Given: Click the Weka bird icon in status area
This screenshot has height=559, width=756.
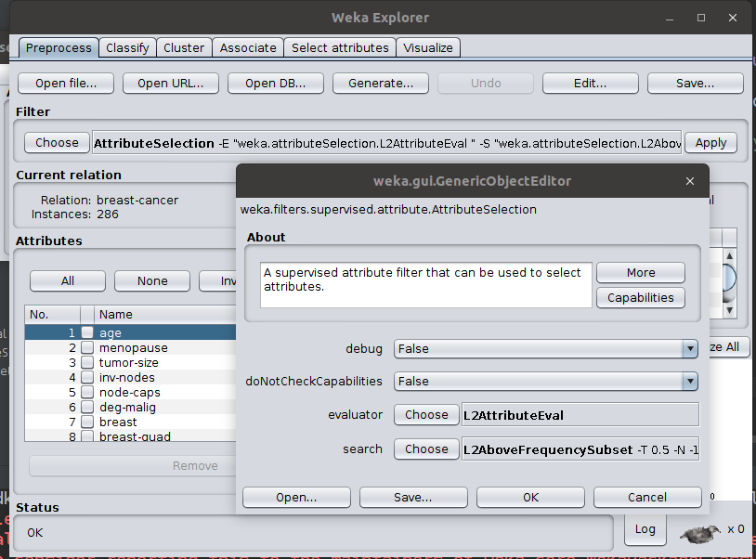Looking at the screenshot, I should (700, 533).
